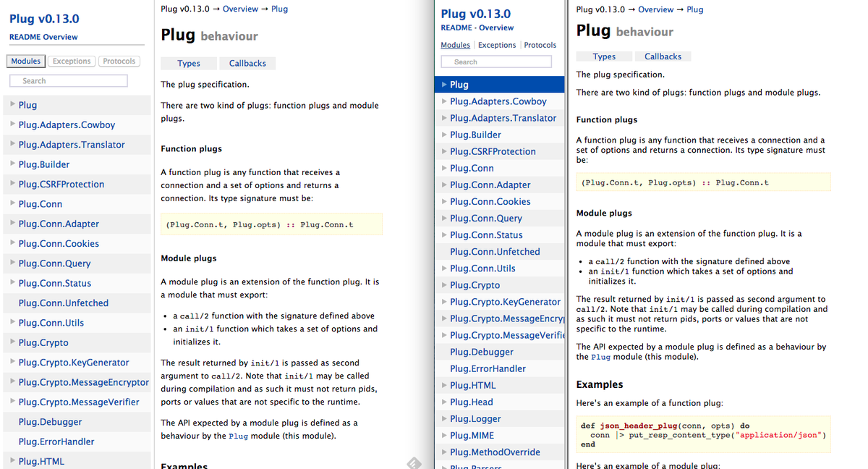Screen dimensions: 868x469
Task: Click Plug v0.13.0 title on right page
Action: (x=475, y=13)
